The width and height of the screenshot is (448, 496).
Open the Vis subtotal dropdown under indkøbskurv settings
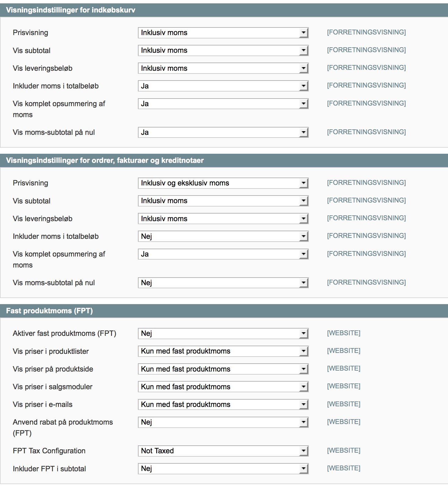pyautogui.click(x=223, y=50)
